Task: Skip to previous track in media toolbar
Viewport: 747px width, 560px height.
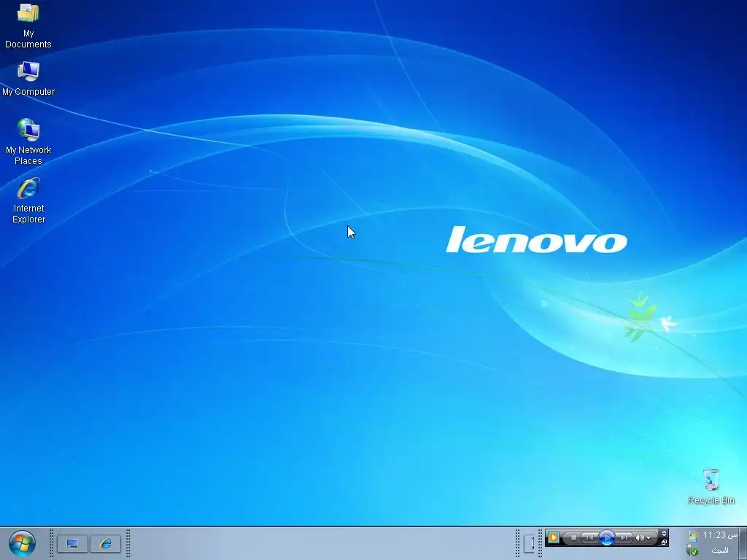Action: [x=589, y=537]
